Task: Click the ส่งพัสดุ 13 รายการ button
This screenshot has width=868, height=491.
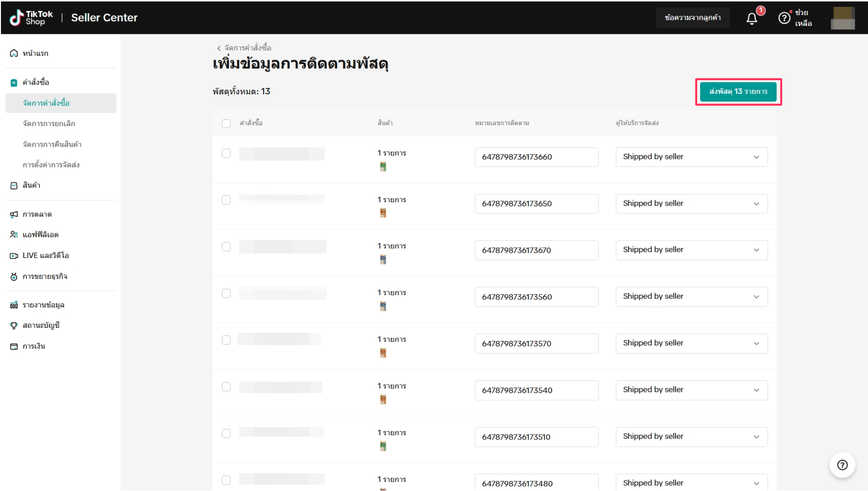Action: [738, 91]
